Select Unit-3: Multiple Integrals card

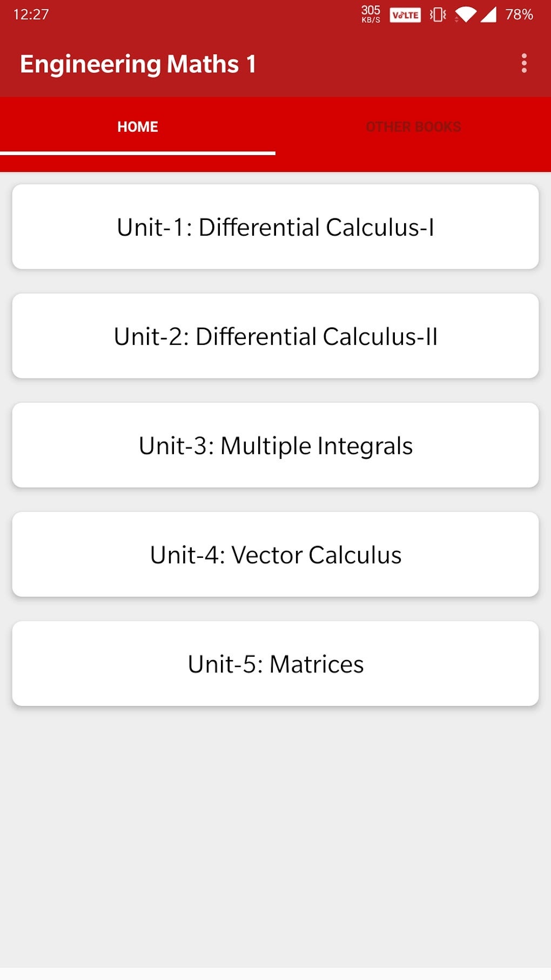[275, 445]
